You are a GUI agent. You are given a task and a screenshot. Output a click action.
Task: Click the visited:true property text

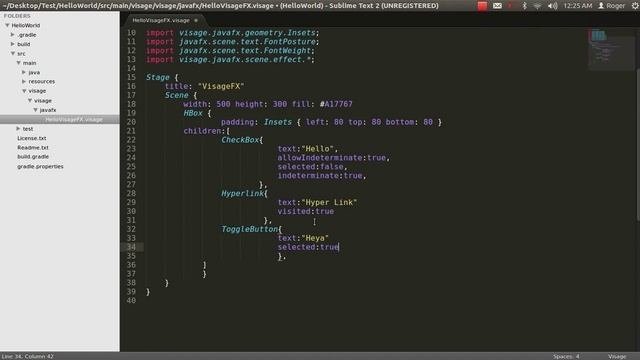pos(306,211)
